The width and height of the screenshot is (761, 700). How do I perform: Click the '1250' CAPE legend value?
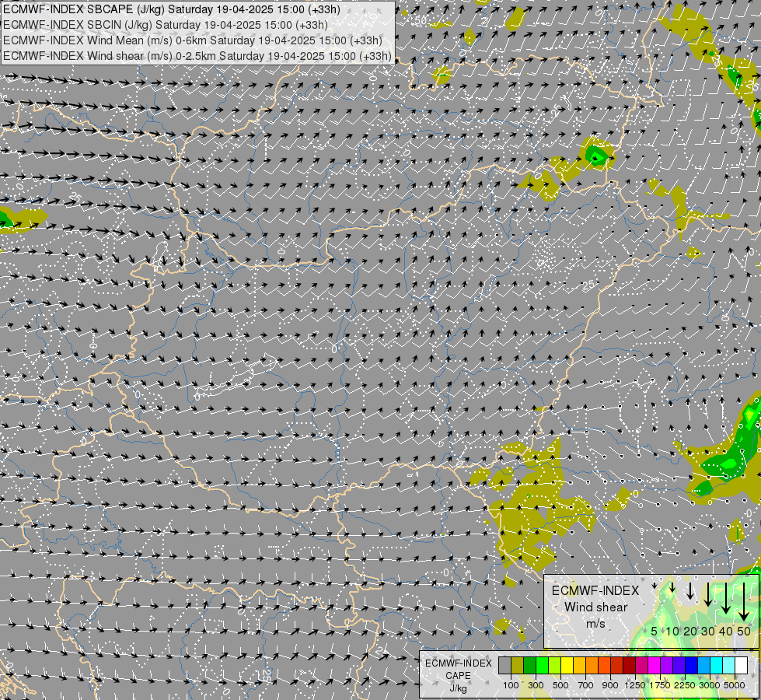(635, 685)
